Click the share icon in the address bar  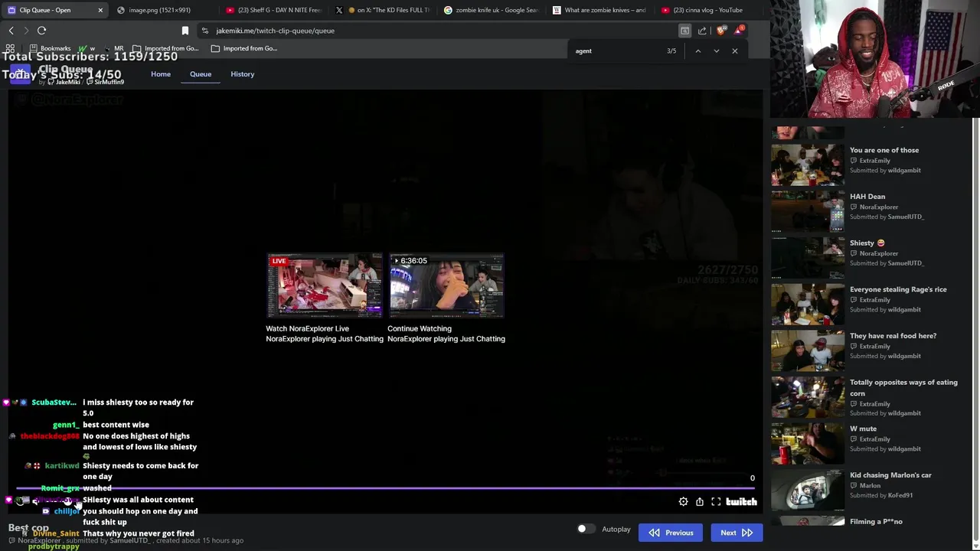(x=702, y=31)
